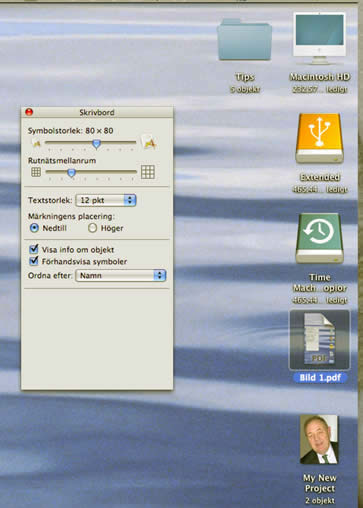Select the Time Machine backup drive icon
The width and height of the screenshot is (363, 508).
click(320, 238)
